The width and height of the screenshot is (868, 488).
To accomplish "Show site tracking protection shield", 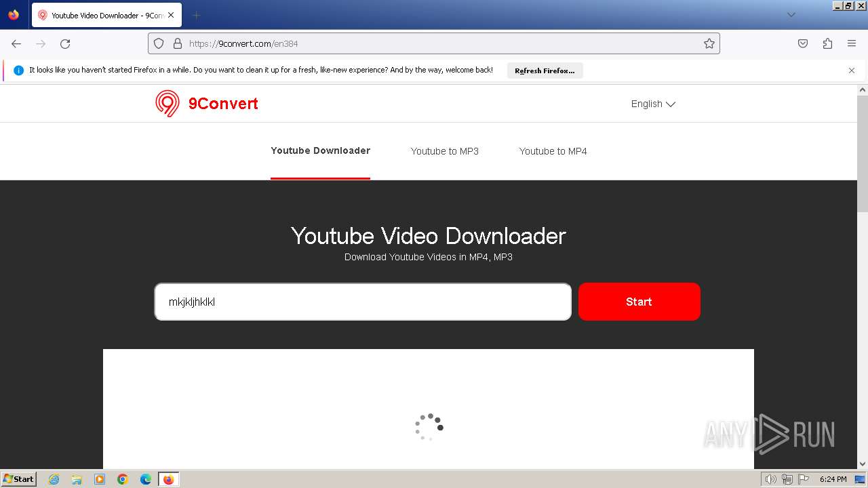I will click(159, 43).
